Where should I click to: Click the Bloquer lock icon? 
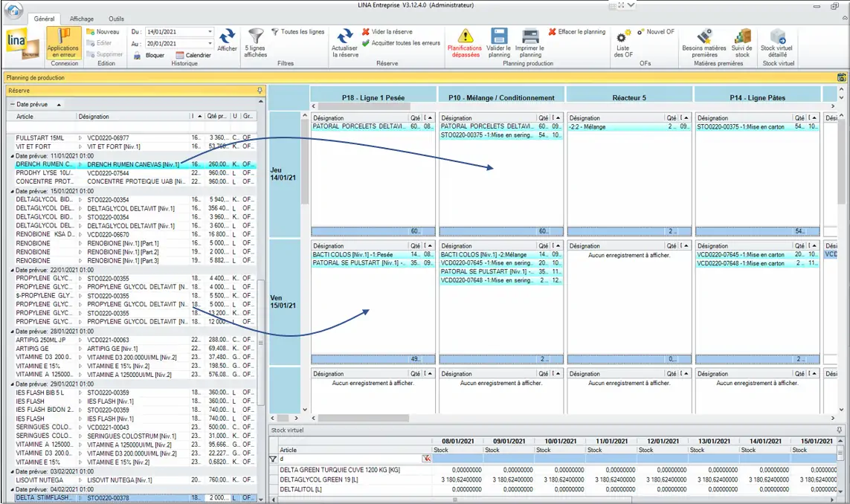click(137, 55)
